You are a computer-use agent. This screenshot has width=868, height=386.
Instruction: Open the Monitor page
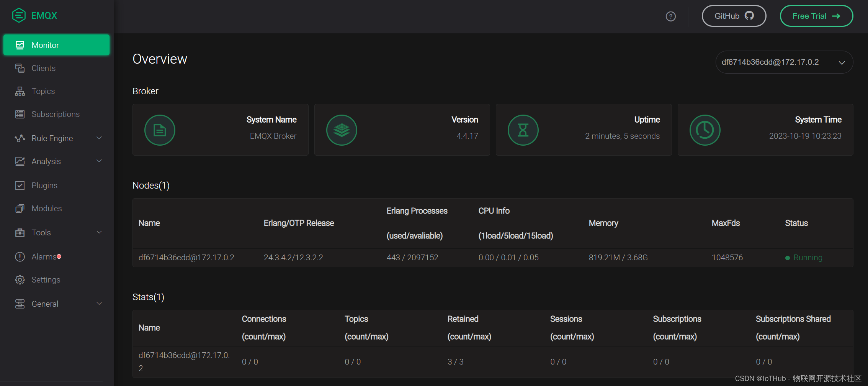(x=56, y=45)
